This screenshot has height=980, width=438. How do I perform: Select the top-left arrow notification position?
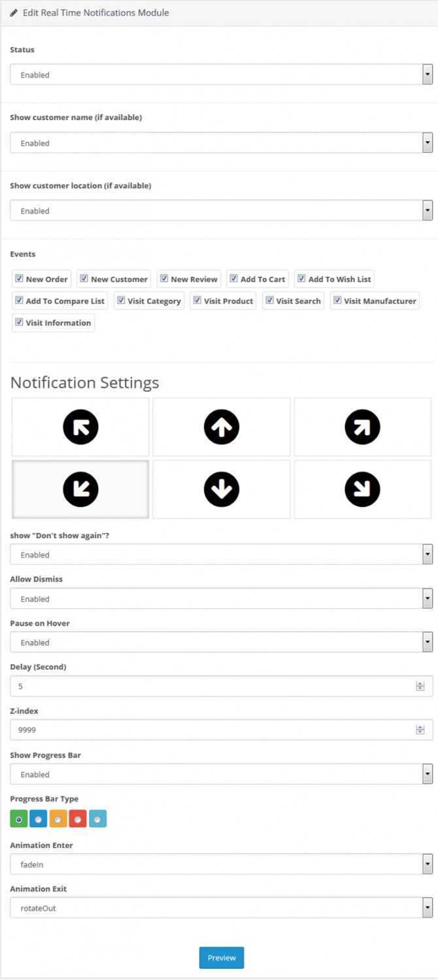[x=80, y=427]
